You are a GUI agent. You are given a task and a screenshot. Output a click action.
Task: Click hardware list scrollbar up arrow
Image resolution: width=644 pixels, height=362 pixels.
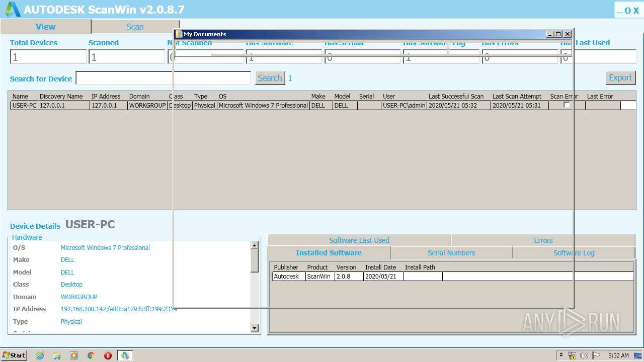point(255,245)
